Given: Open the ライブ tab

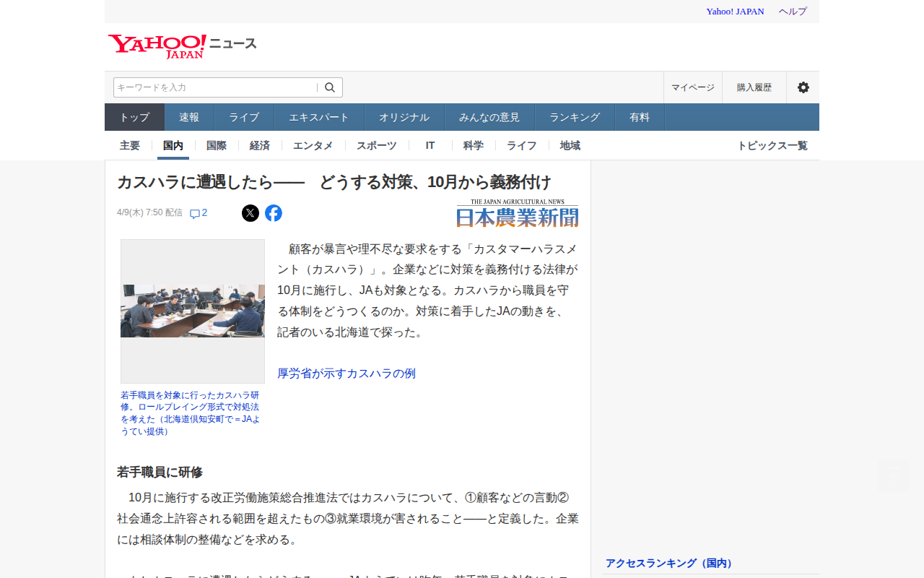Looking at the screenshot, I should coord(244,117).
